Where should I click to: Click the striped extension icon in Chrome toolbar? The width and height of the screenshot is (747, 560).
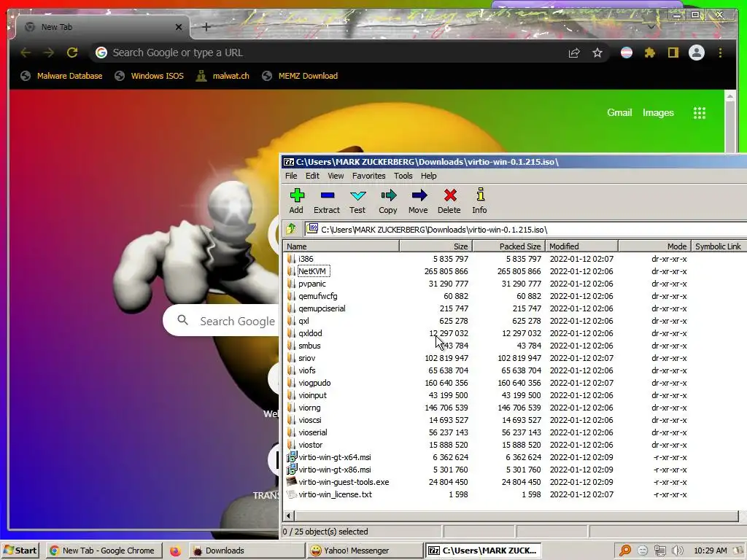tap(627, 52)
